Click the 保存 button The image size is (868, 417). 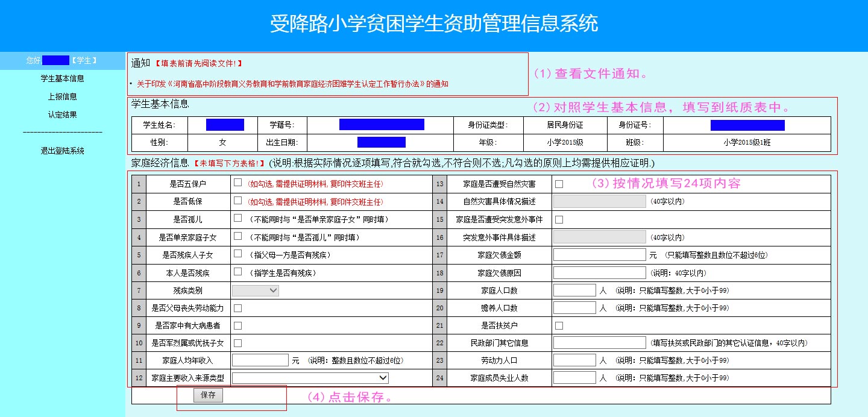(208, 395)
